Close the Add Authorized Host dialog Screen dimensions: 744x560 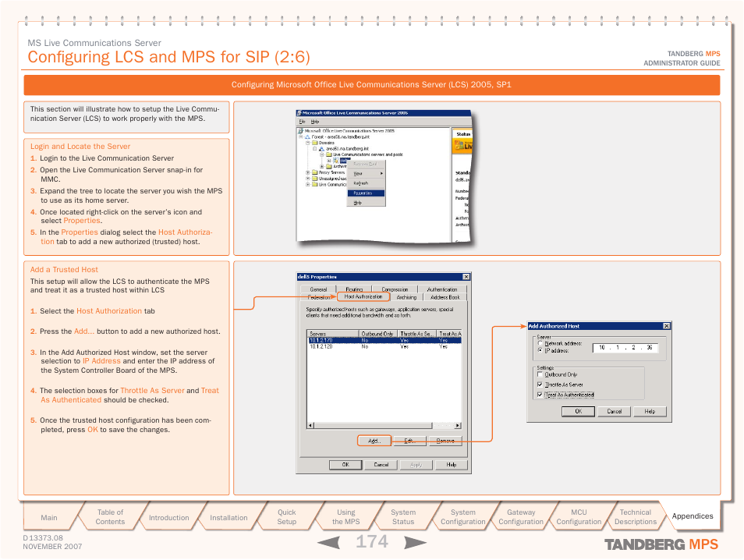pos(666,326)
